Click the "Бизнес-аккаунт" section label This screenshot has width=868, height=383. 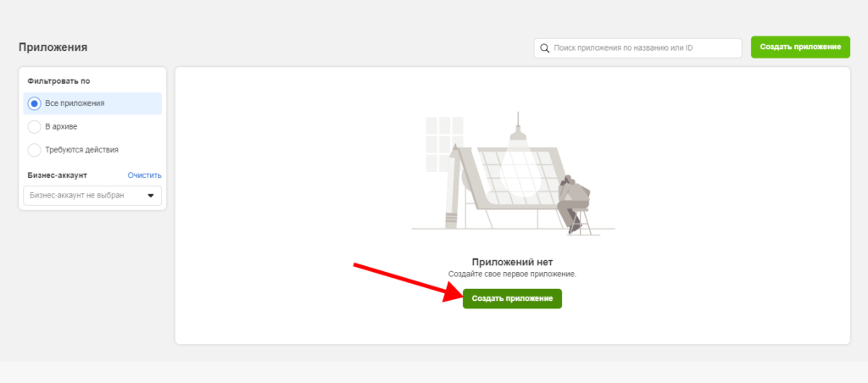click(x=58, y=175)
